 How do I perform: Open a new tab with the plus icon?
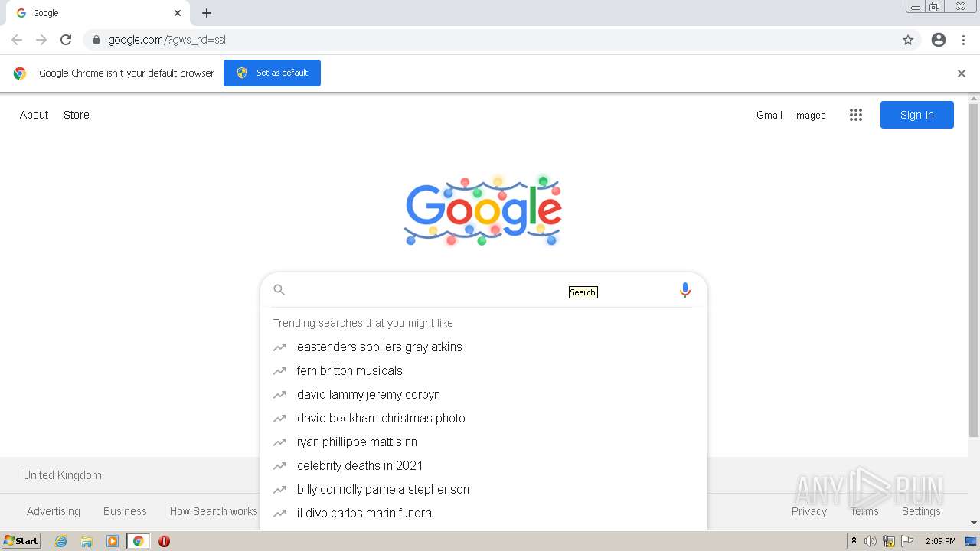click(x=207, y=13)
